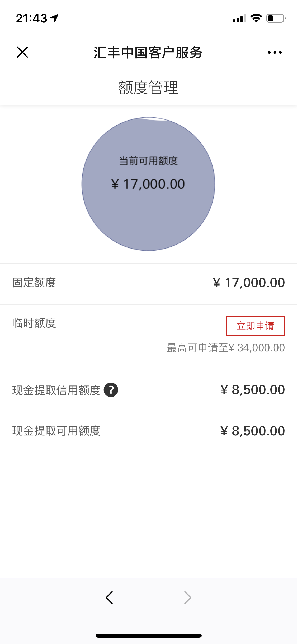Tap the question mark help icon

pyautogui.click(x=111, y=390)
